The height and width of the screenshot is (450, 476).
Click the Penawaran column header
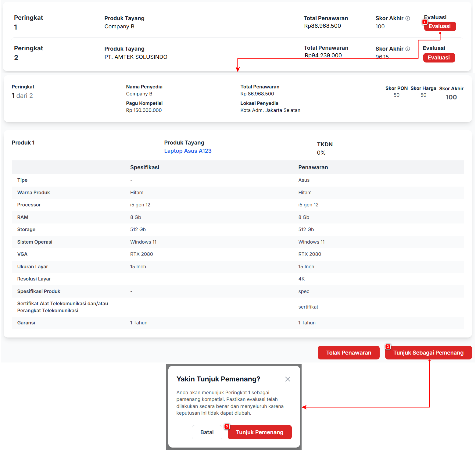(x=313, y=167)
